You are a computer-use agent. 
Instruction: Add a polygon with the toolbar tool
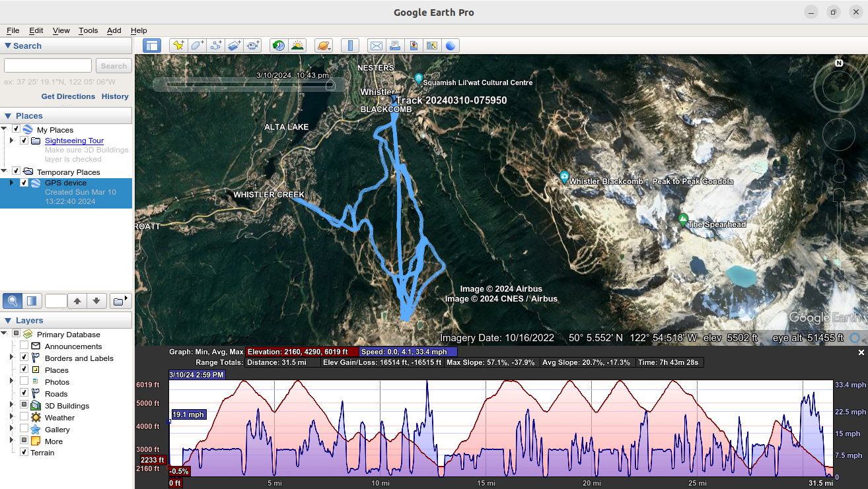click(197, 46)
